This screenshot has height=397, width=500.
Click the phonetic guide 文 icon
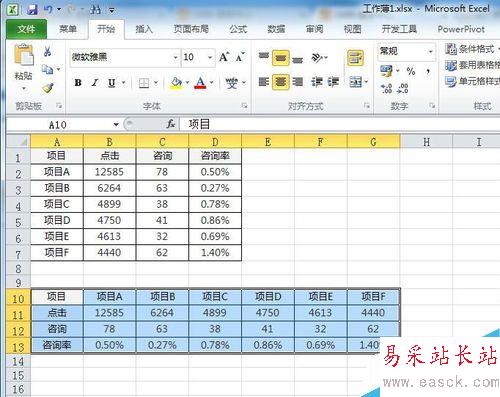[231, 83]
